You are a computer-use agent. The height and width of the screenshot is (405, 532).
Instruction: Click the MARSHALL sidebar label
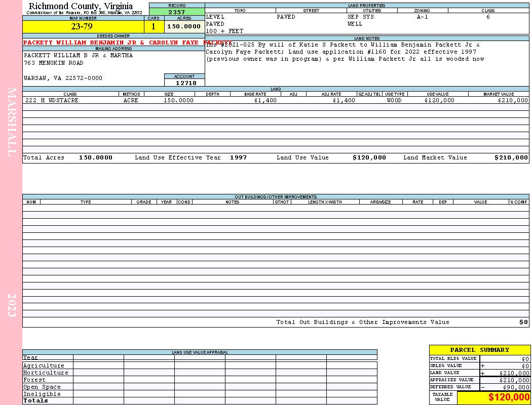[x=12, y=122]
